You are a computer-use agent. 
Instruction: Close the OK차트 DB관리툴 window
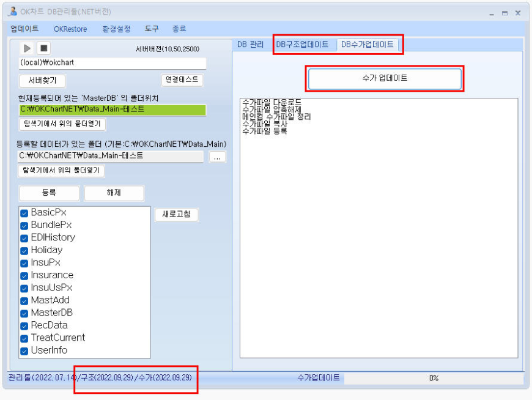(x=518, y=13)
